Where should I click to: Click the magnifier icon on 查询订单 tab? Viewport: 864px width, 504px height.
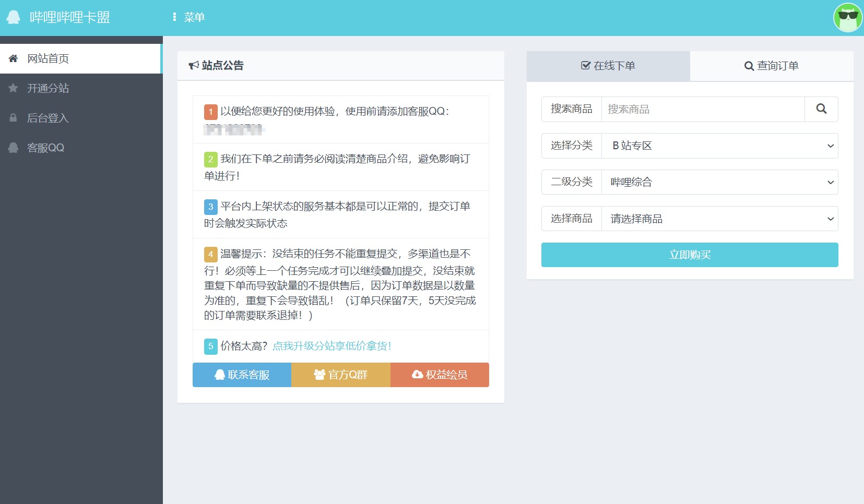point(749,66)
